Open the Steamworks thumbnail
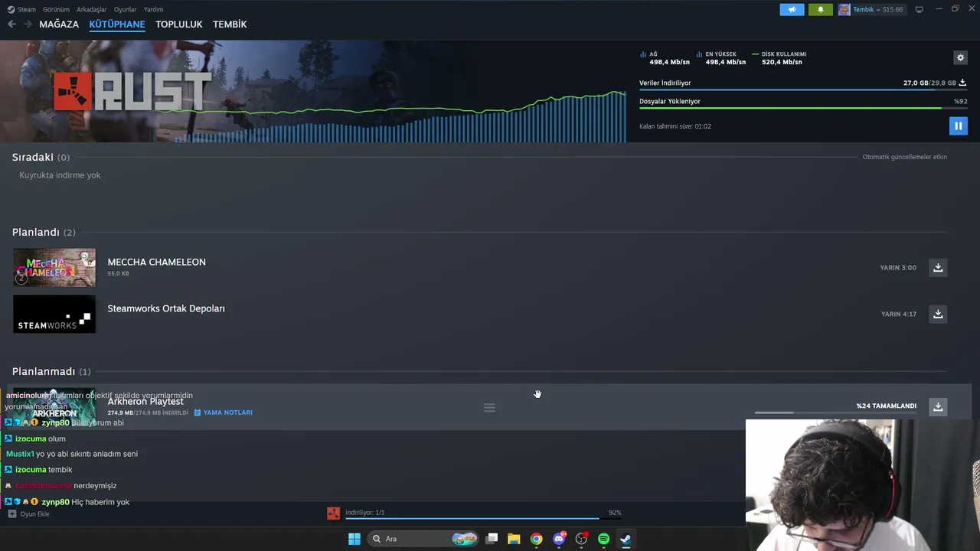The width and height of the screenshot is (980, 551). 54,314
